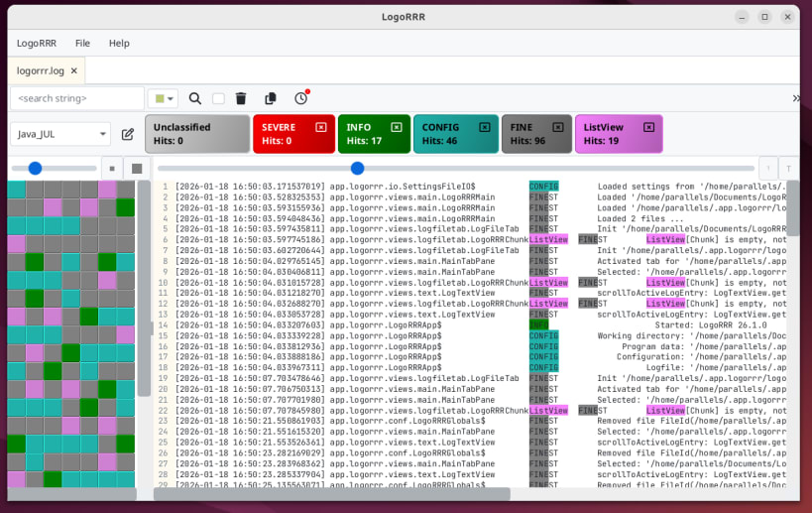Click the edit pencil icon beside Java_JUL
Image resolution: width=812 pixels, height=513 pixels.
[x=127, y=134]
